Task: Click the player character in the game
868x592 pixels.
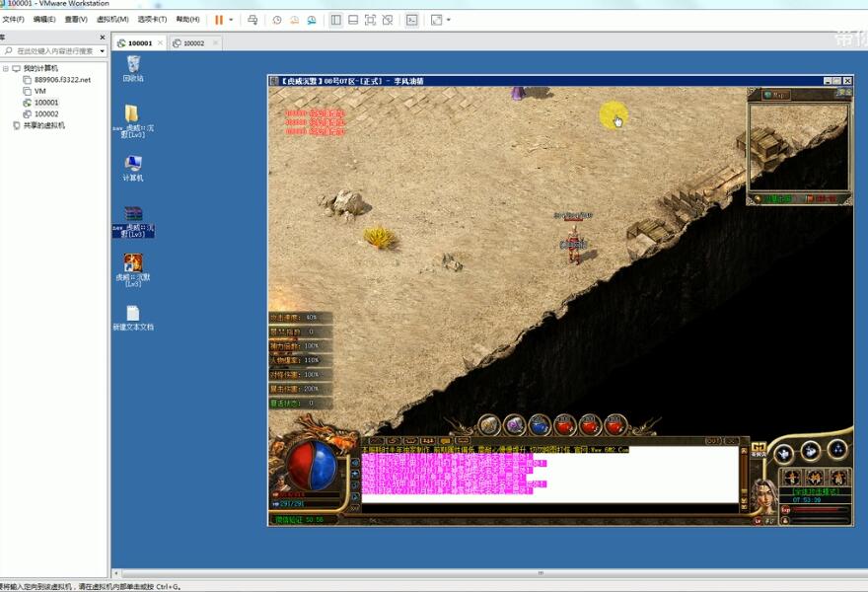Action: pos(574,243)
